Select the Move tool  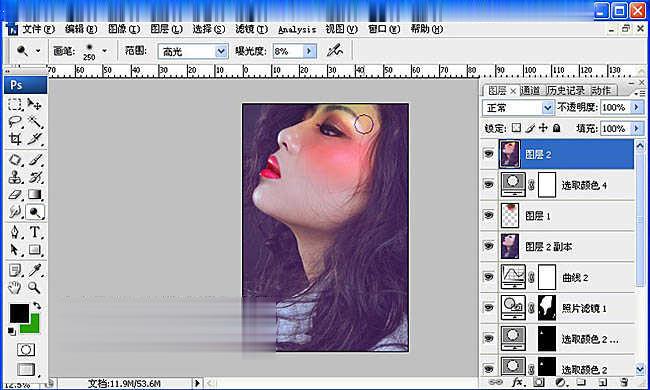coord(34,104)
